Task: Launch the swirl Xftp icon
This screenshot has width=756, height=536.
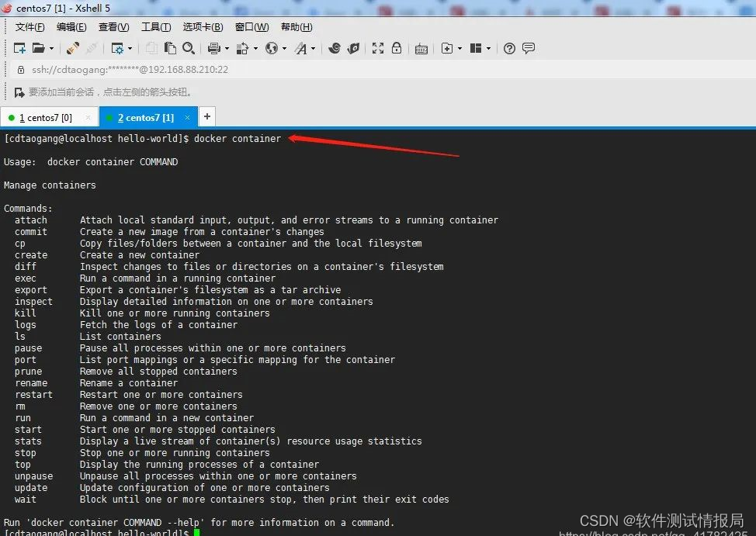Action: pos(334,48)
